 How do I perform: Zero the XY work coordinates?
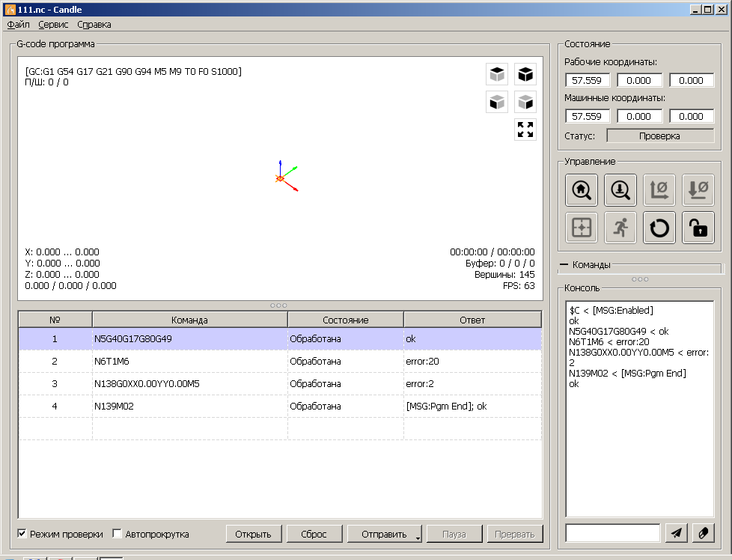coord(659,190)
